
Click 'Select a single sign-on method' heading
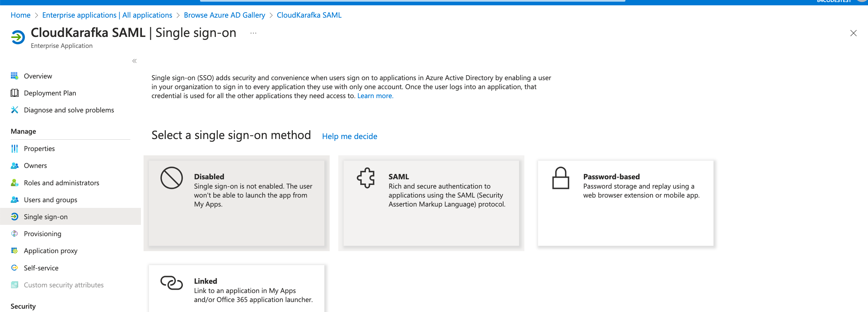click(231, 135)
